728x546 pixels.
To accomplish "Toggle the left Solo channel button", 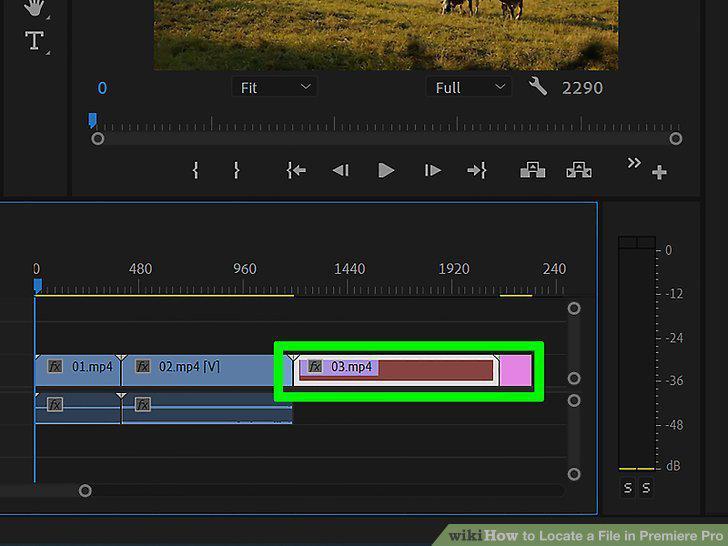I will tap(628, 488).
